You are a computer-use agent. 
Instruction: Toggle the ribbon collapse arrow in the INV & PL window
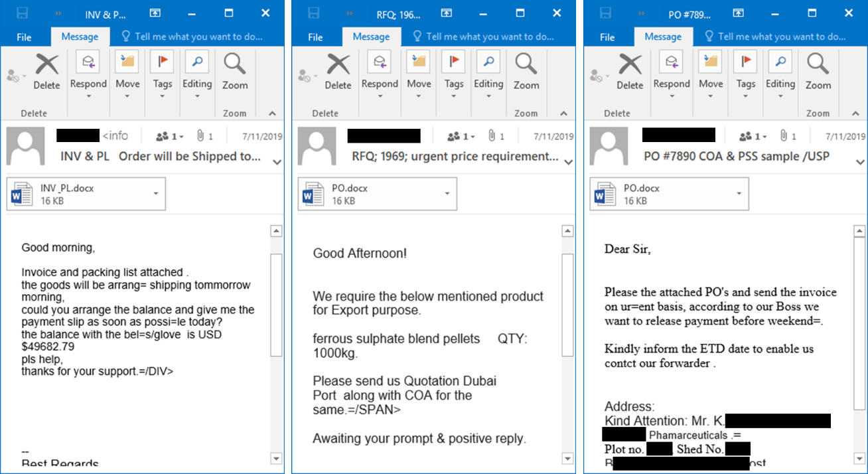tap(271, 113)
